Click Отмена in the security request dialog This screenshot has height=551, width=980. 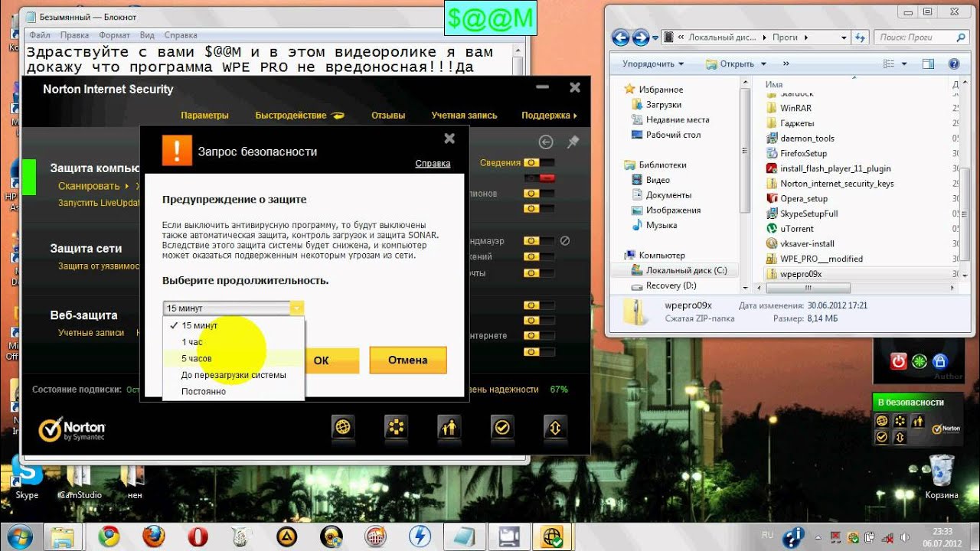[408, 360]
